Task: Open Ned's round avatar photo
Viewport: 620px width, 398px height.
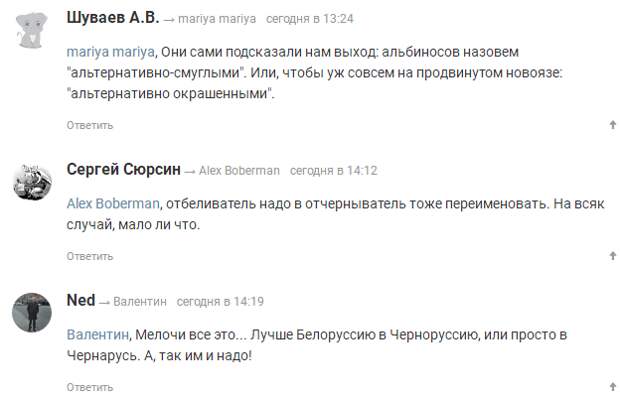Action: pyautogui.click(x=32, y=312)
